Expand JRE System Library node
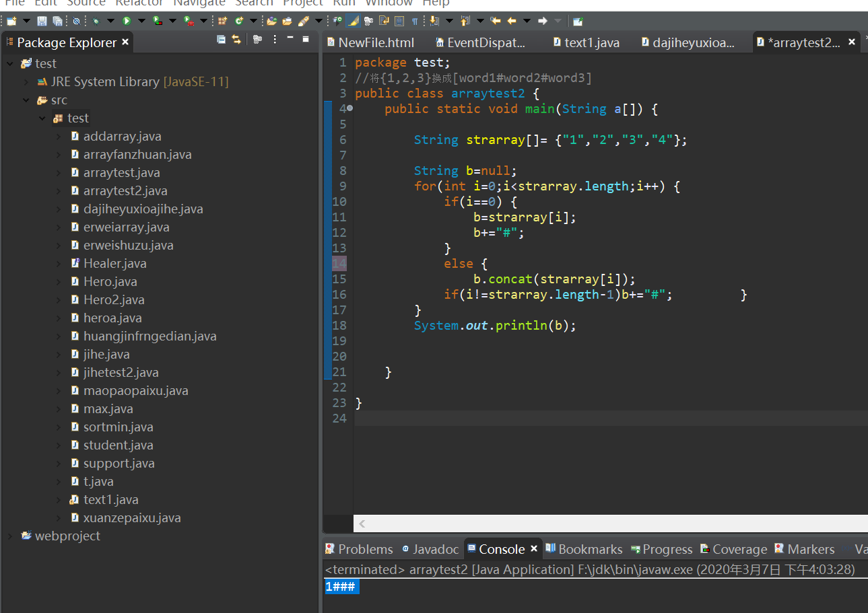This screenshot has height=613, width=868. pyautogui.click(x=26, y=82)
